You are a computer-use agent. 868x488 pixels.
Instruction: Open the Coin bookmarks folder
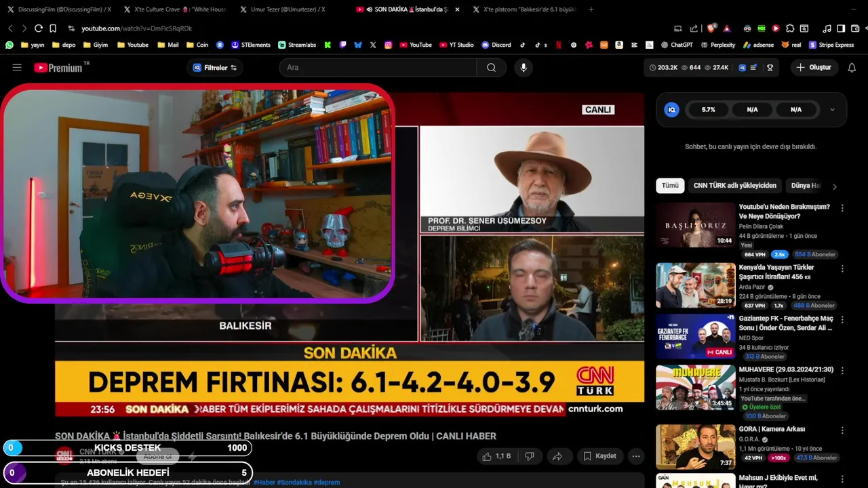(x=197, y=45)
